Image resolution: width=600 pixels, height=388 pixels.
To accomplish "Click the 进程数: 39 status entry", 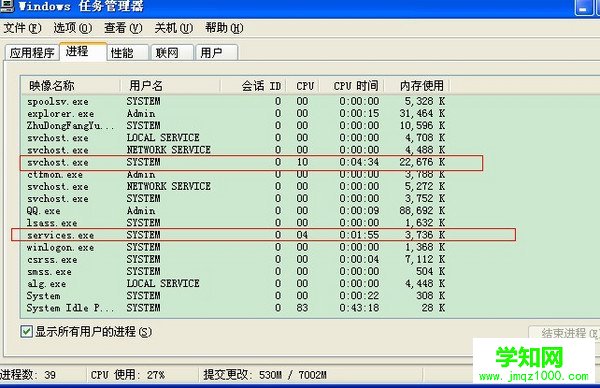I will tap(28, 375).
